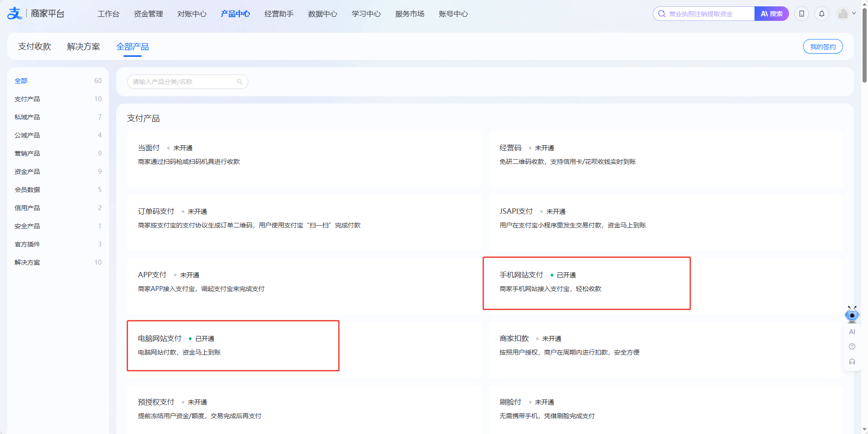Open the 电脑网站支付 product card
The height and width of the screenshot is (434, 868).
[x=304, y=350]
